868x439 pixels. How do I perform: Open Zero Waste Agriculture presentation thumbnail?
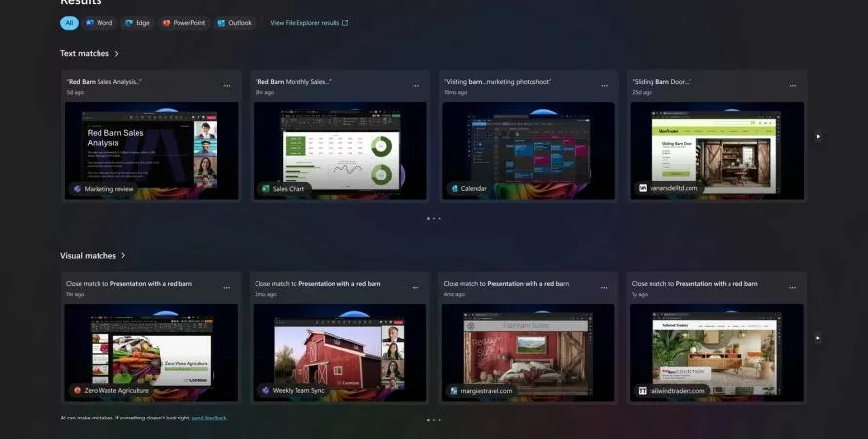point(151,352)
